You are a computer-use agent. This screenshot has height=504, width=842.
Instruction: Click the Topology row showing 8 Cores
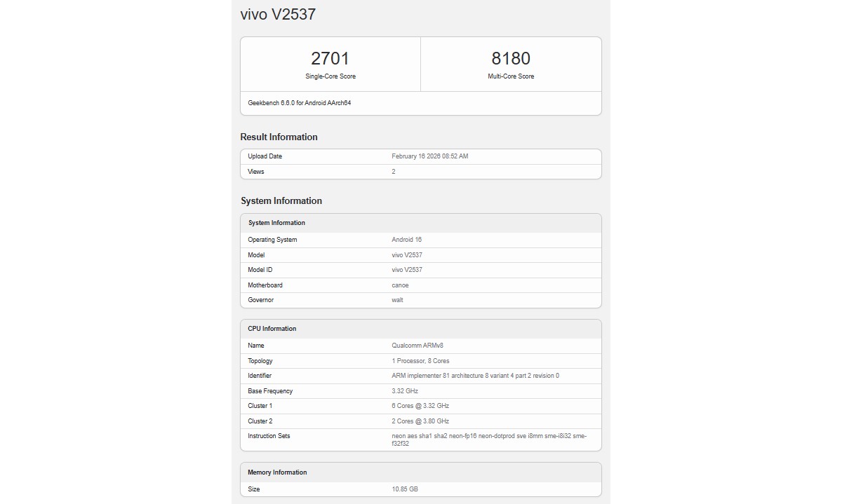(x=420, y=360)
